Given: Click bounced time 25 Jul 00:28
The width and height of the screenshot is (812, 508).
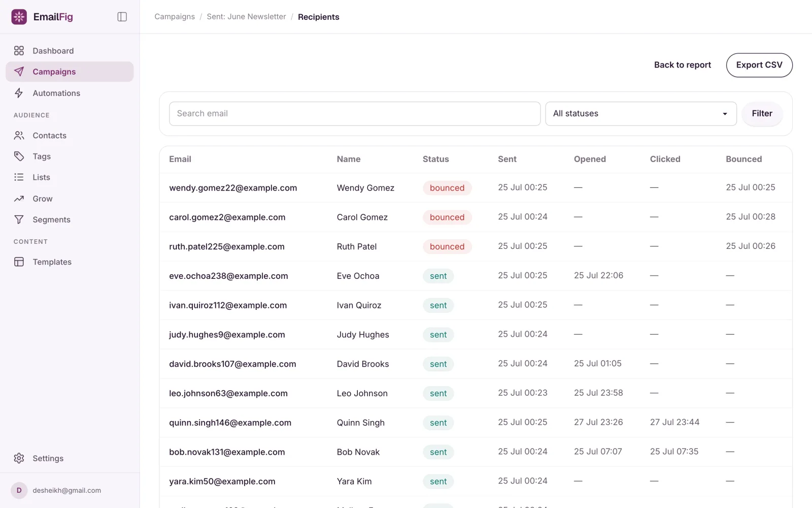Looking at the screenshot, I should click(x=751, y=217).
